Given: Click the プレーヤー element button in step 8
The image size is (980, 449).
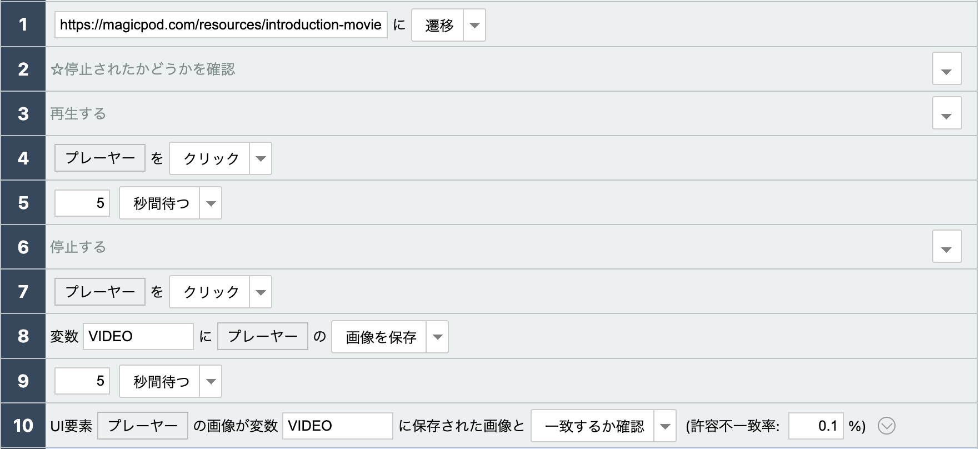Looking at the screenshot, I should [263, 336].
